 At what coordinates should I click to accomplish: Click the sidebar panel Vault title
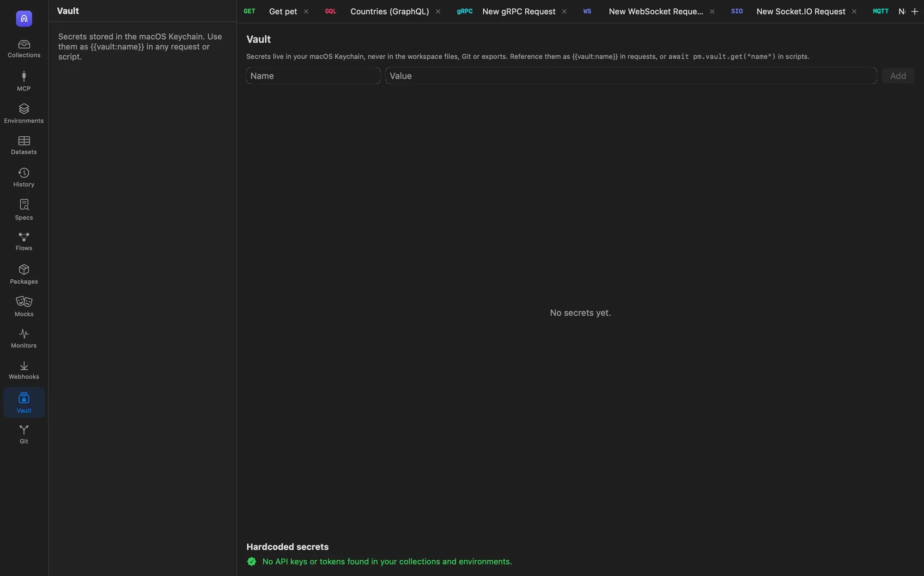pyautogui.click(x=68, y=11)
